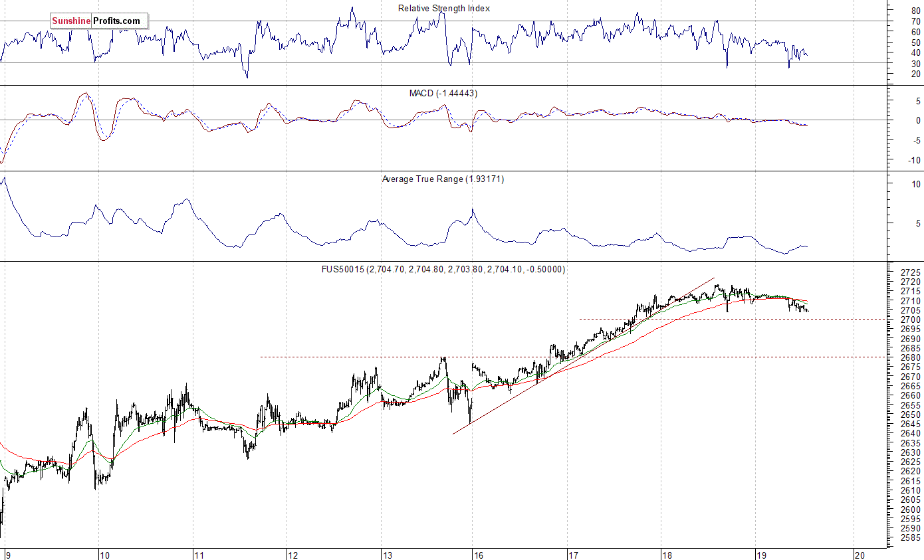Image resolution: width=924 pixels, height=560 pixels.
Task: Select date label 9 on bottom axis
Action: 8,555
